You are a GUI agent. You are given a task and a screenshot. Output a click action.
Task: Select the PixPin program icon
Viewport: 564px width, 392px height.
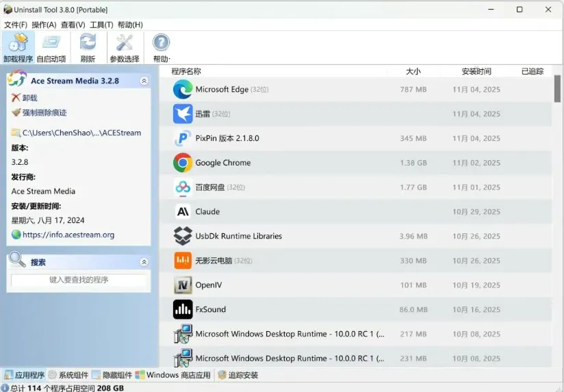[x=183, y=138]
